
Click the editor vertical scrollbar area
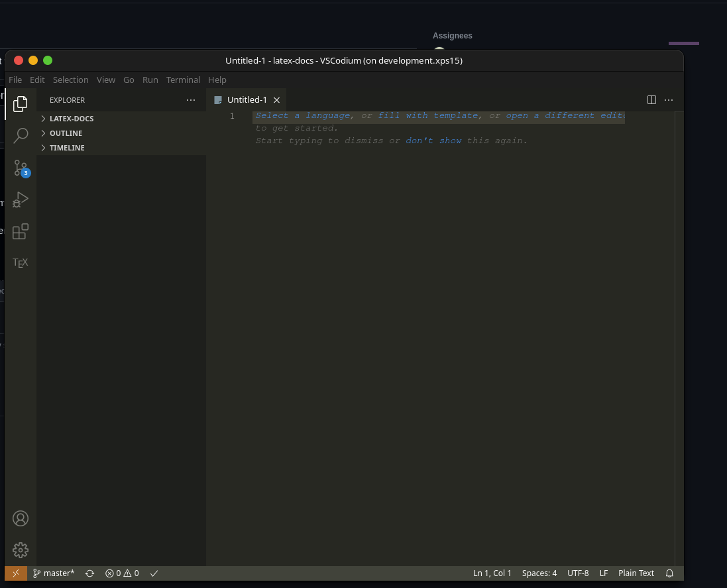click(679, 339)
